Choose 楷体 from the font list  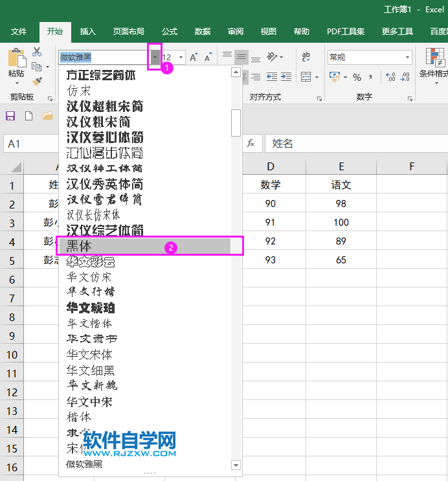point(144,417)
